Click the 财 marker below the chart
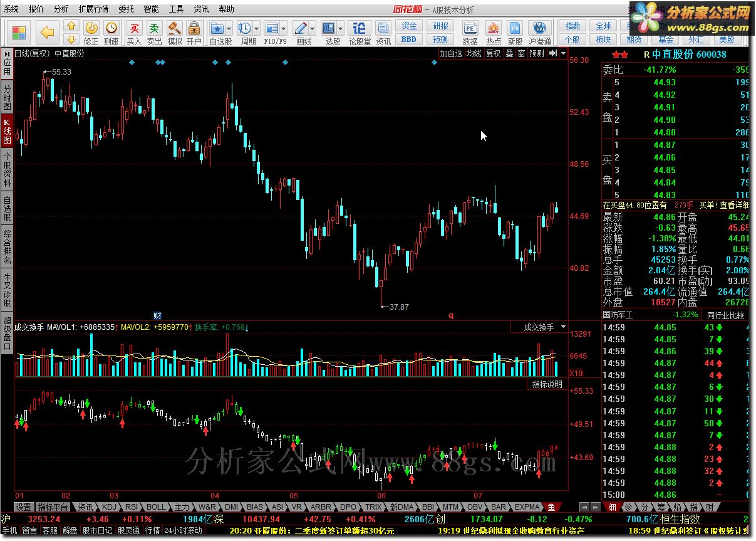Image resolution: width=756 pixels, height=541 pixels. pyautogui.click(x=157, y=315)
